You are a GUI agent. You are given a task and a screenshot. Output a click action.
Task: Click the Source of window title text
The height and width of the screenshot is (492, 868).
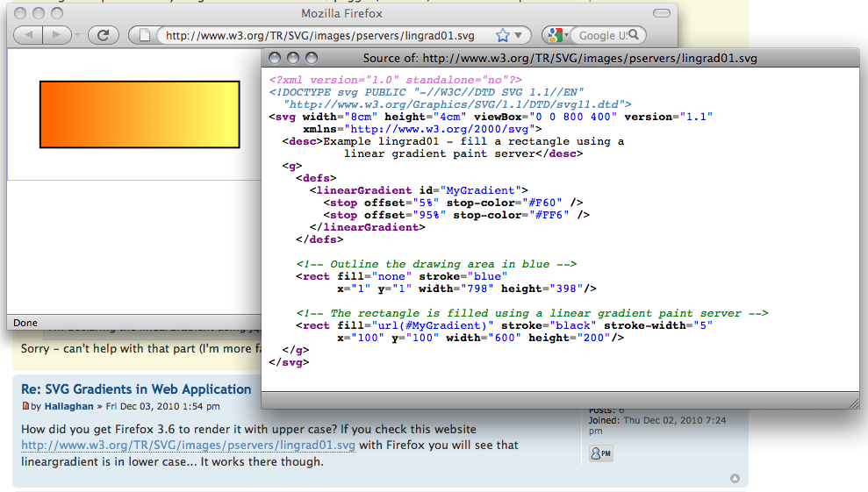point(560,58)
